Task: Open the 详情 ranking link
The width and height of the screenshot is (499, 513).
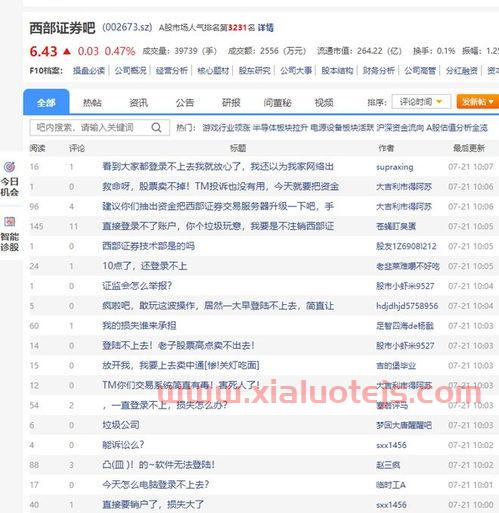Action: [266, 28]
